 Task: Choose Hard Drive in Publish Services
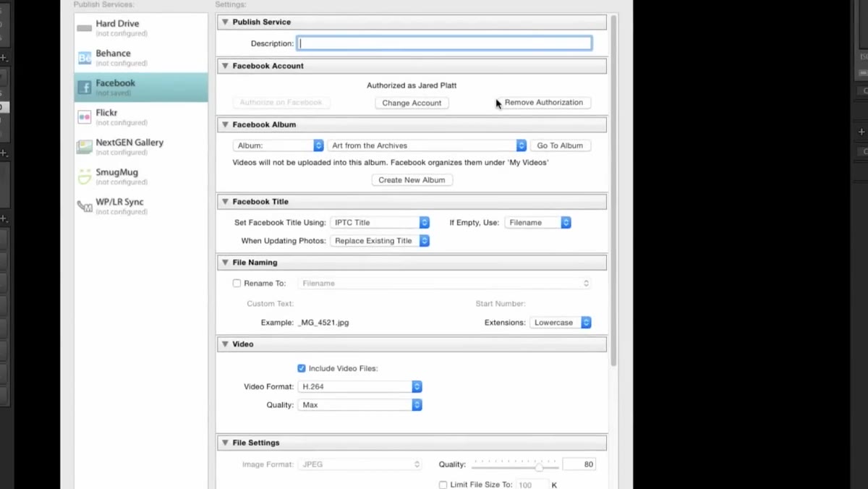click(141, 28)
